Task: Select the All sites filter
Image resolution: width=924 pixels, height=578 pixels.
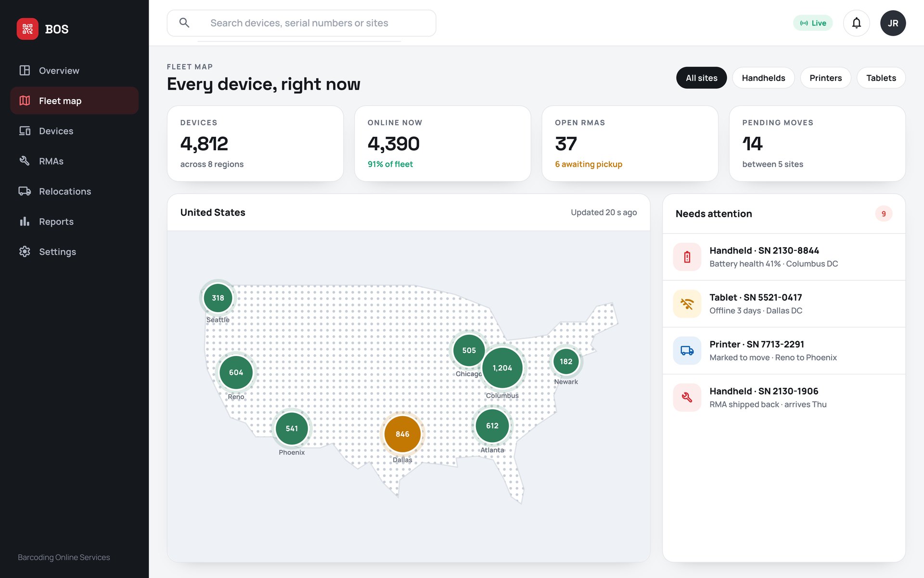Action: [x=701, y=78]
